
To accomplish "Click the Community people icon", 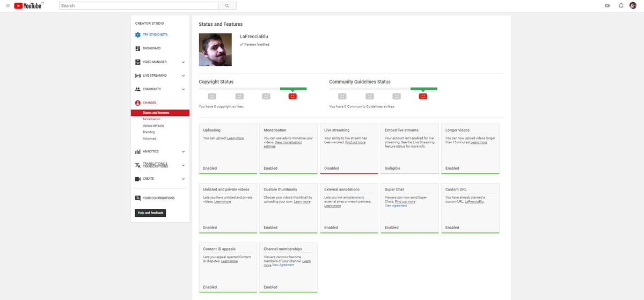I will pos(138,89).
